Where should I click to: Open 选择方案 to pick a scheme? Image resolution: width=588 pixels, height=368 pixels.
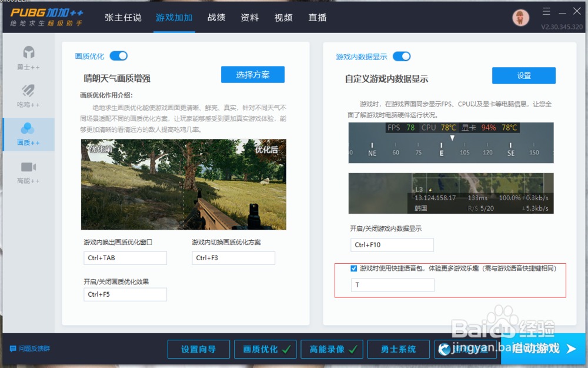click(x=252, y=74)
